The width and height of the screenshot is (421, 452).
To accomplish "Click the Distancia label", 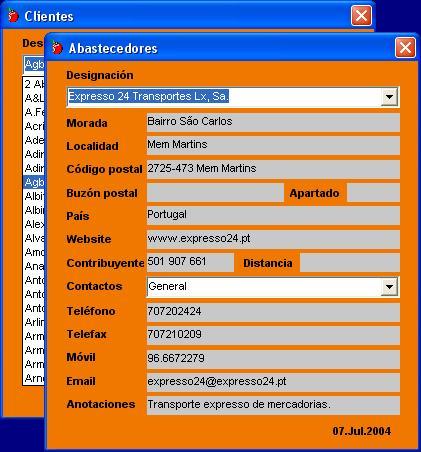I will point(268,263).
